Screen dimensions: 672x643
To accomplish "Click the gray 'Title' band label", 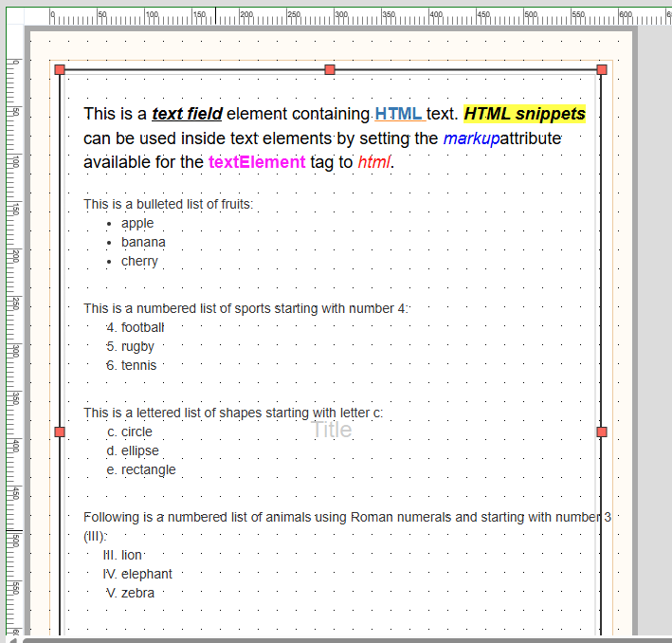I will 332,430.
